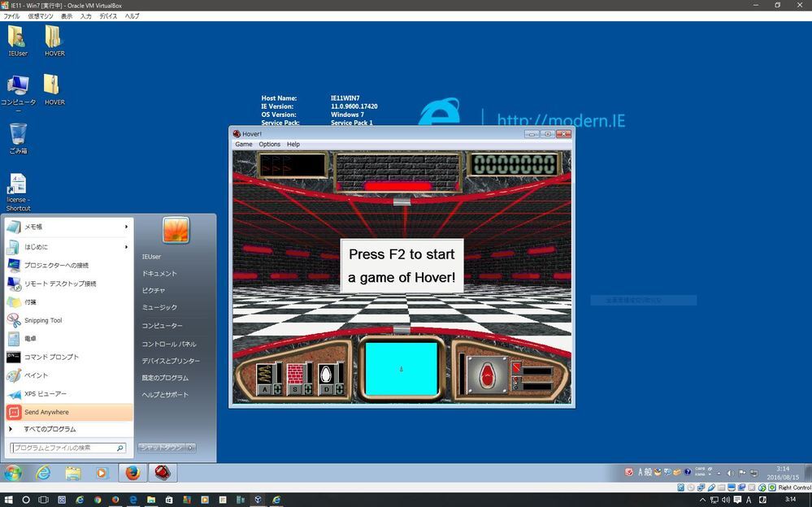
Task: Open コンピューター from Start menu
Action: tap(162, 326)
